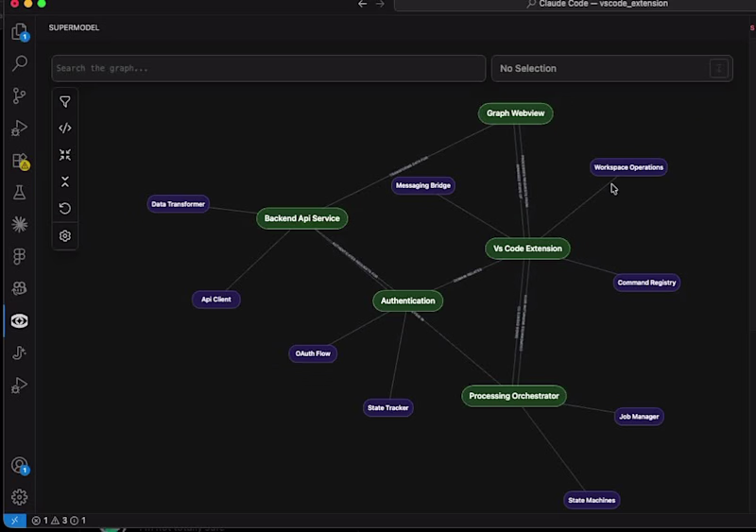This screenshot has width=756, height=532.
Task: Select the Backend Api Service node
Action: [x=301, y=218]
